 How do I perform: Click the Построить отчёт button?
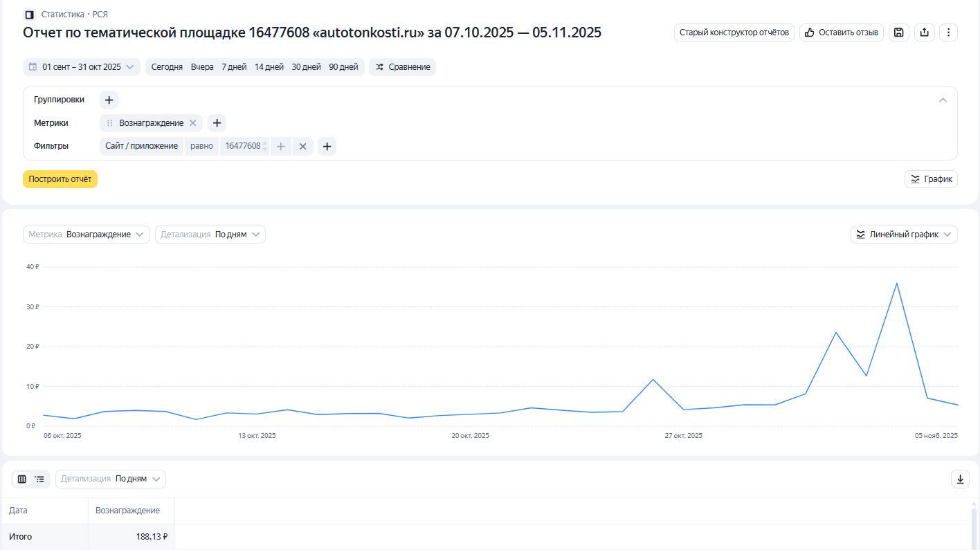60,179
